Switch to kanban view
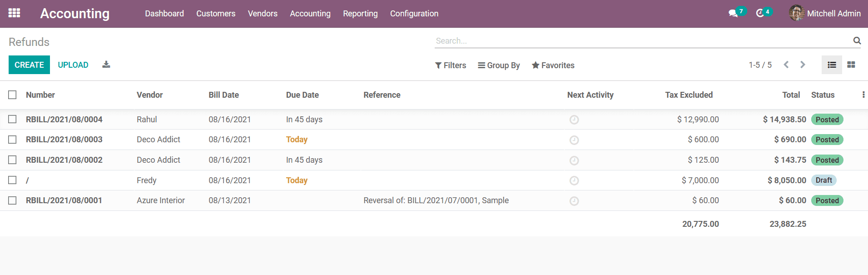Image resolution: width=868 pixels, height=275 pixels. 851,65
